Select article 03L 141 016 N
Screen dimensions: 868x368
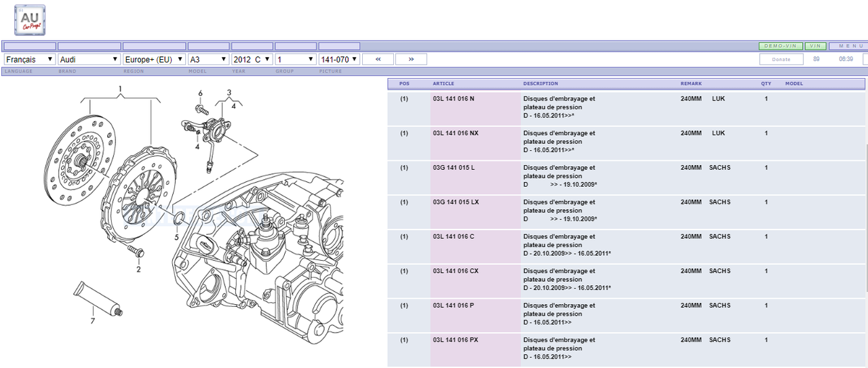454,99
